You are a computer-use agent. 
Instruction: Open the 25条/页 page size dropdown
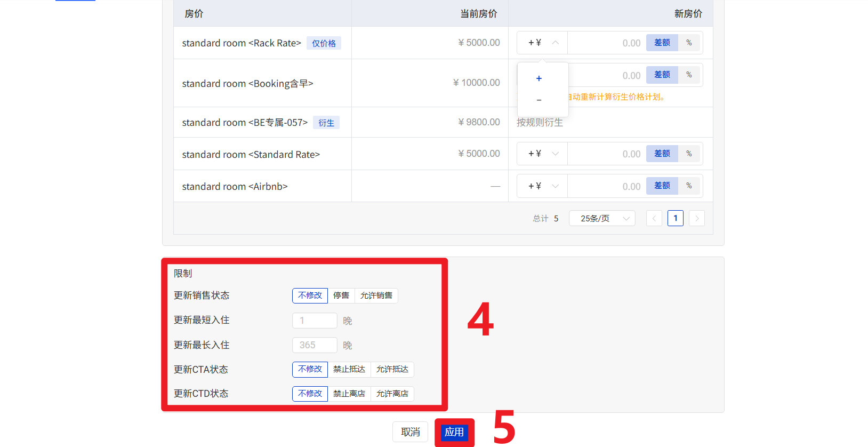coord(602,218)
